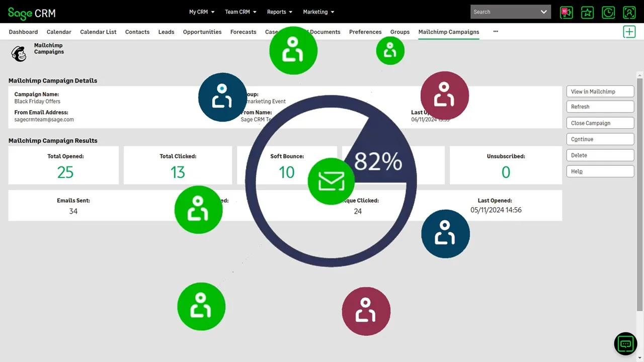Expand the My CRM dropdown menu
This screenshot has width=644, height=362.
pyautogui.click(x=202, y=12)
